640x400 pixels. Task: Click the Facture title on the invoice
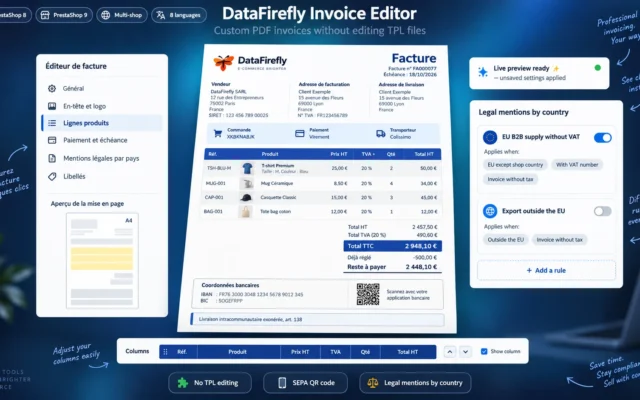click(414, 58)
